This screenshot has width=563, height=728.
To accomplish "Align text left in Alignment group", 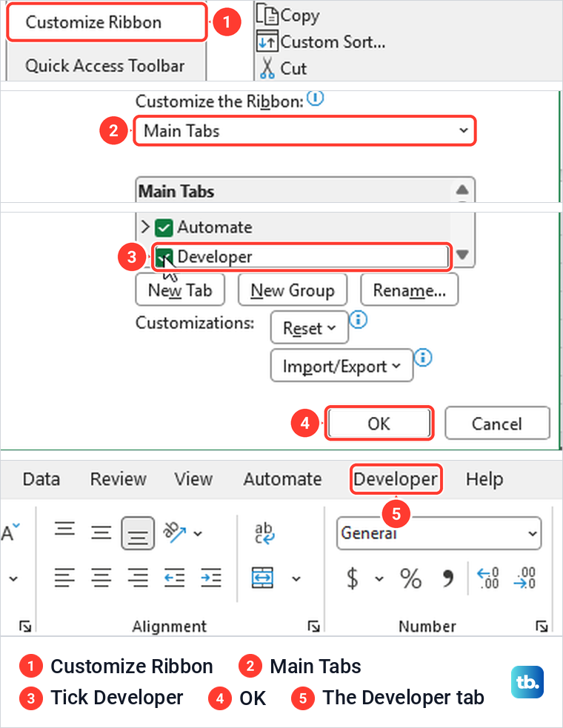I will (64, 578).
